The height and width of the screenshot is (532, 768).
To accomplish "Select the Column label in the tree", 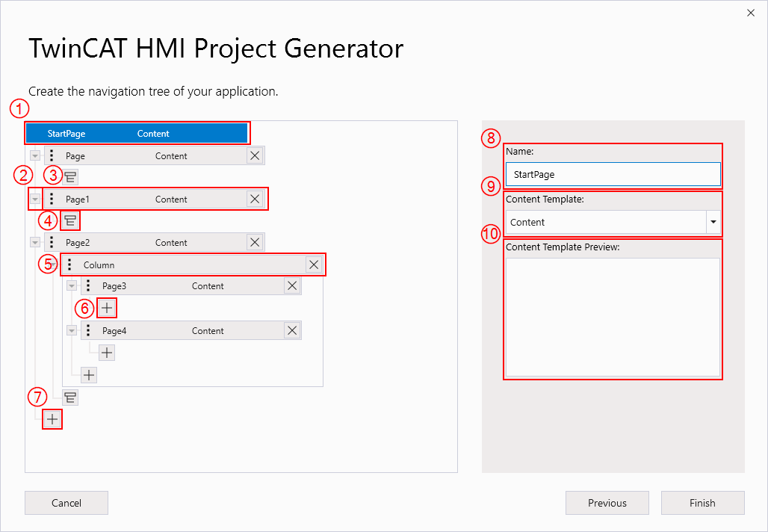I will click(99, 265).
